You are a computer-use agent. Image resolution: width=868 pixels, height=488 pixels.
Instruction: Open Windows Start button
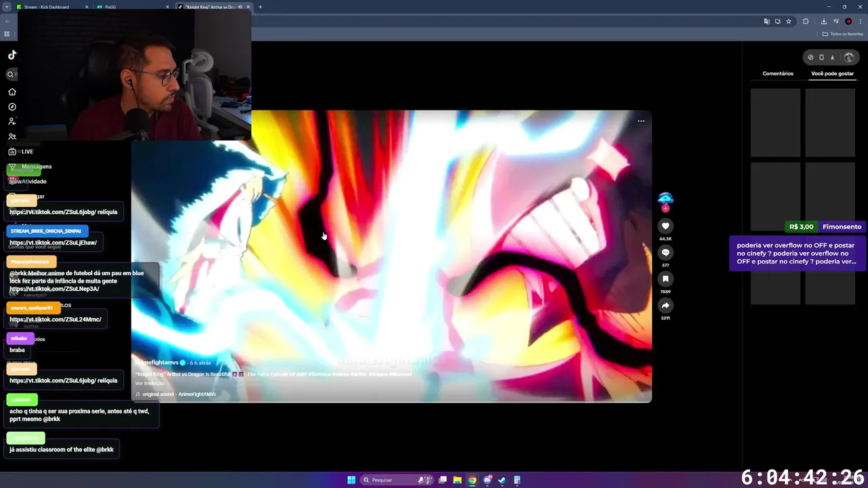[351, 480]
